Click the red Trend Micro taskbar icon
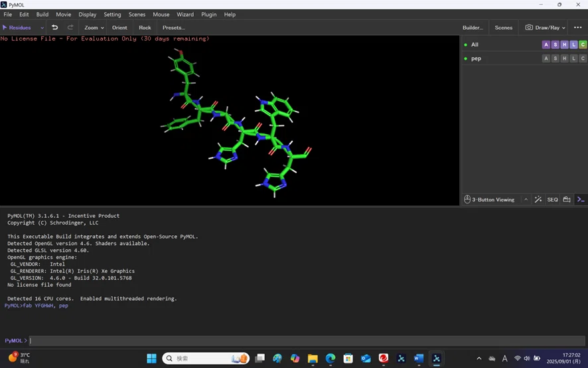The width and height of the screenshot is (588, 368). click(x=384, y=359)
